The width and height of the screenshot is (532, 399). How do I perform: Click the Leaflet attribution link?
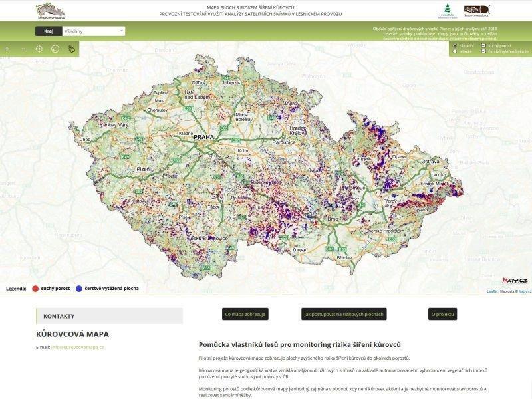tap(492, 291)
